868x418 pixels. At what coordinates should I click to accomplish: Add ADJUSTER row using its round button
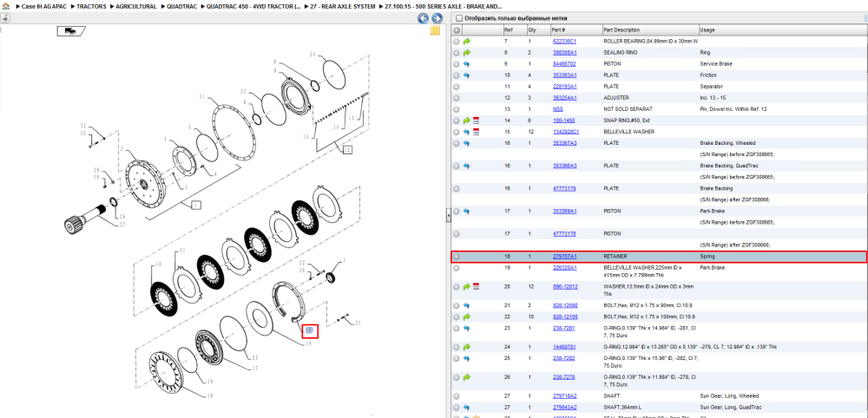(457, 98)
